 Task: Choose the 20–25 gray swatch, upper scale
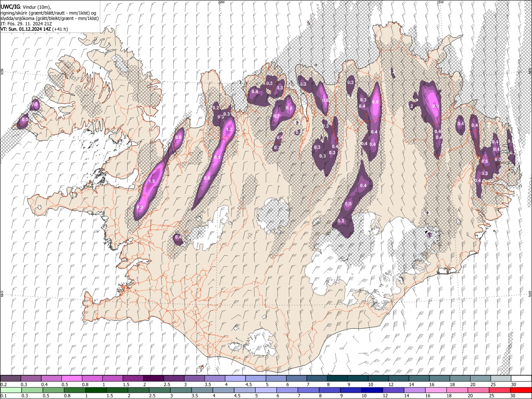coord(480,379)
